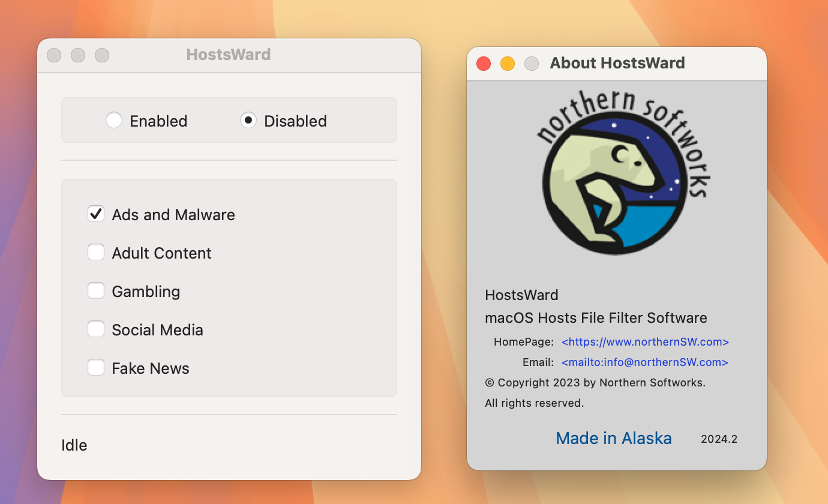Screen dimensions: 828x504
Task: Minimize the main HostsWard window
Action: 78,55
